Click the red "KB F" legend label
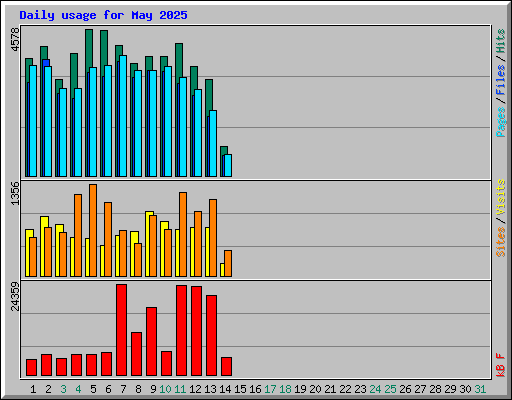Image resolution: width=512 pixels, height=400 pixels. pyautogui.click(x=500, y=365)
